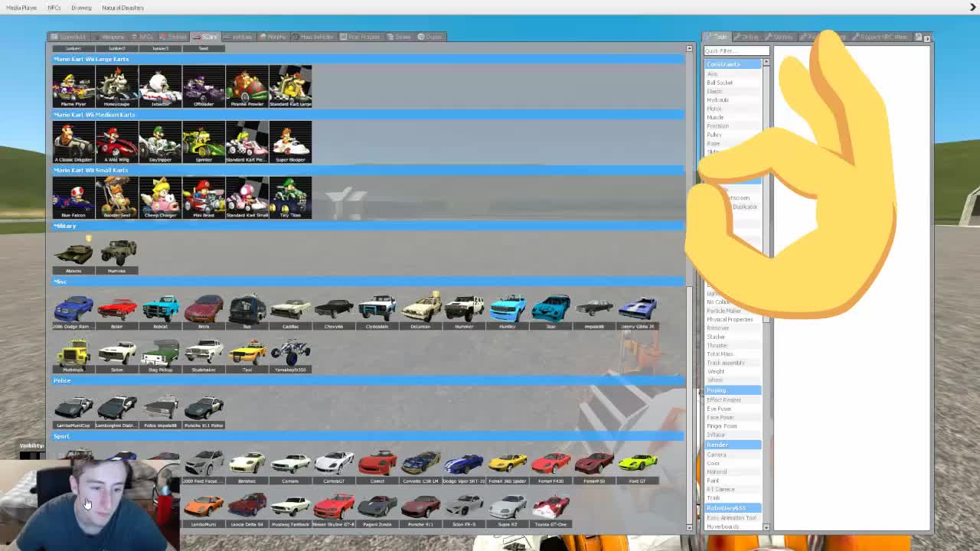Spawn the Yamaha quad bike
Viewport: 980px width, 551px height.
point(291,353)
